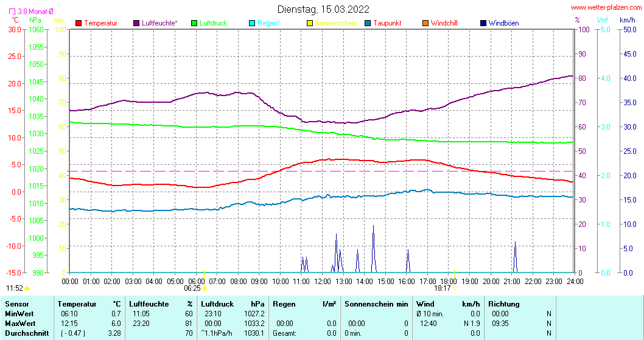
Task: Click the km/h axis unit label at top right
Action: [627, 19]
